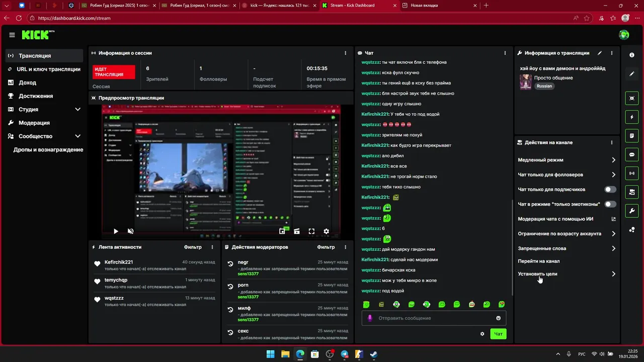Toggle the chat bubble widget icon in right rail
Image resolution: width=644 pixels, height=362 pixels.
tap(632, 154)
